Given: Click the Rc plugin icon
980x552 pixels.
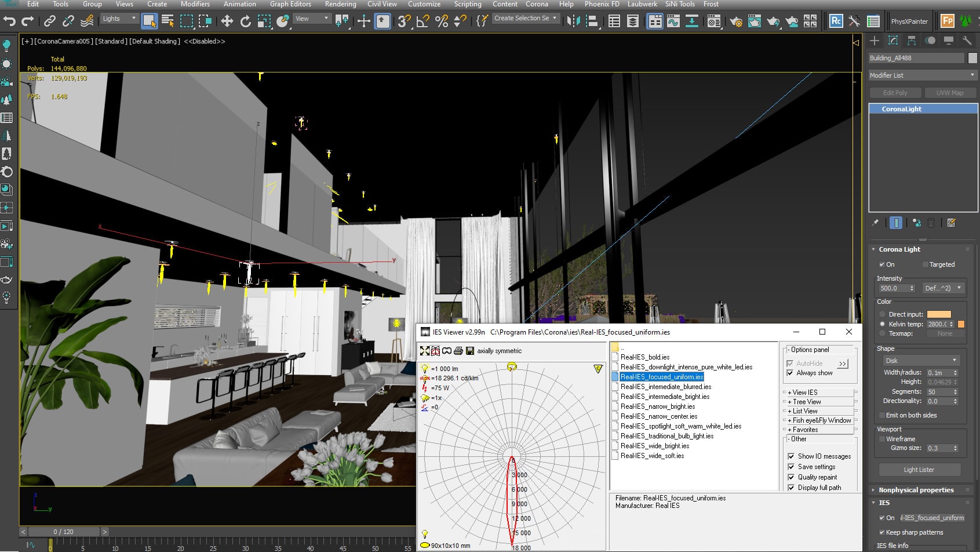Looking at the screenshot, I should pyautogui.click(x=836, y=21).
